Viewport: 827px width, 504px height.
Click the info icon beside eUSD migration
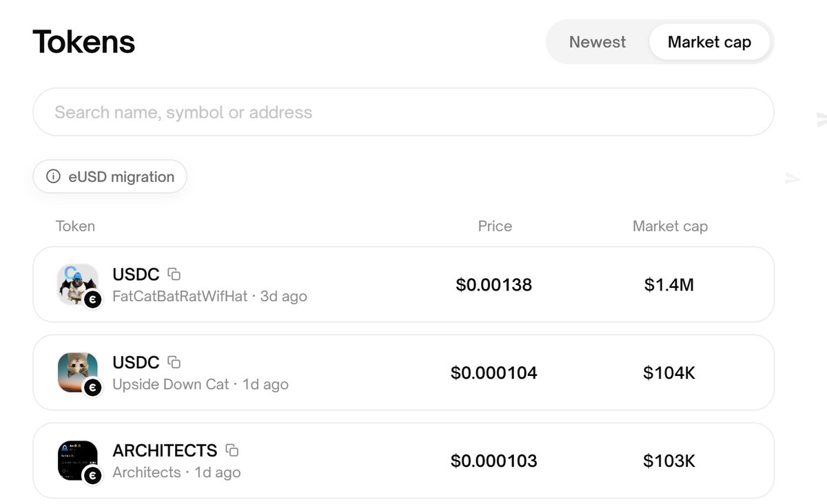(53, 177)
